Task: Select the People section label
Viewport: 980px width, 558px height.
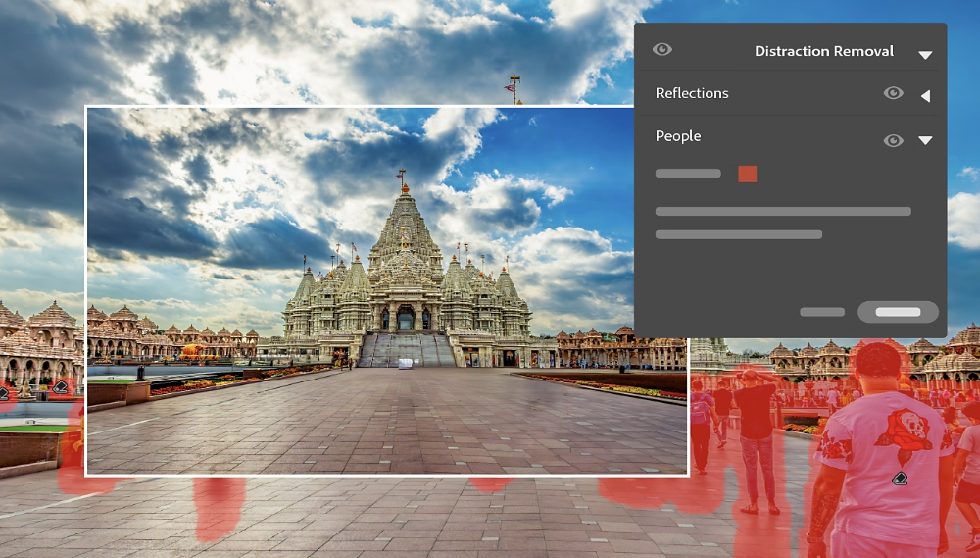Action: 678,136
